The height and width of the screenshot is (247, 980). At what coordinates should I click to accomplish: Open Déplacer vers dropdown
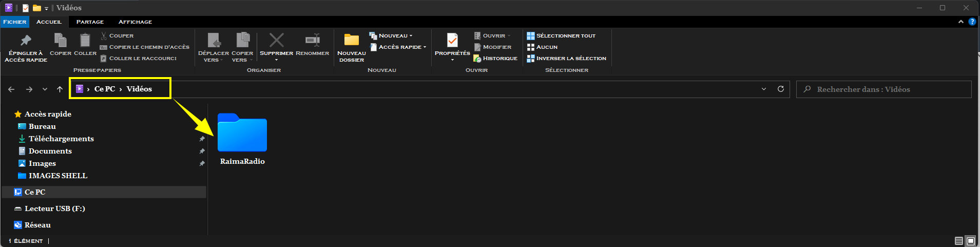[214, 47]
